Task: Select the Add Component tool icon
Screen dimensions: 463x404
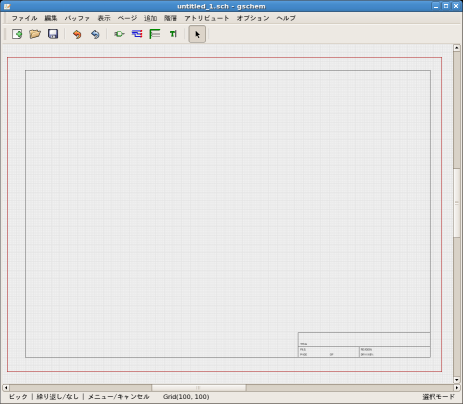Action: (119, 34)
